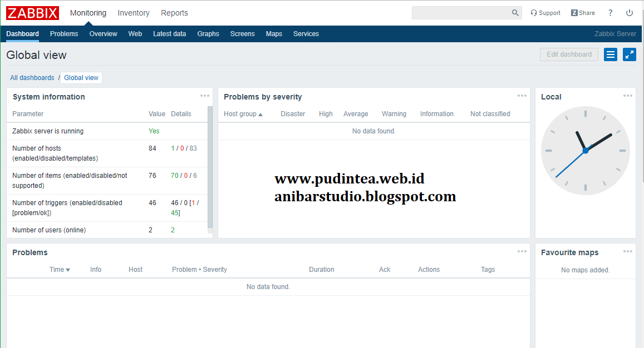Click the Edit dashboard button
This screenshot has width=644, height=348.
pyautogui.click(x=569, y=54)
